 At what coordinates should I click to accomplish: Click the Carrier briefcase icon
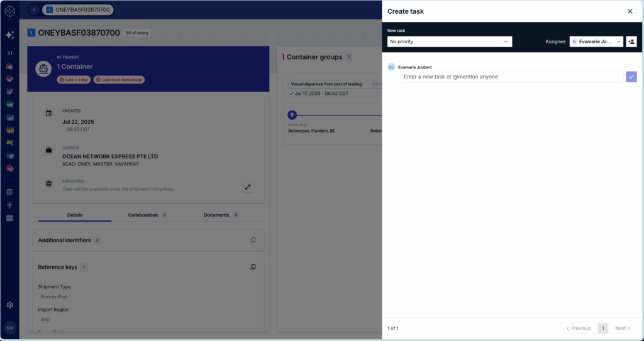point(49,150)
